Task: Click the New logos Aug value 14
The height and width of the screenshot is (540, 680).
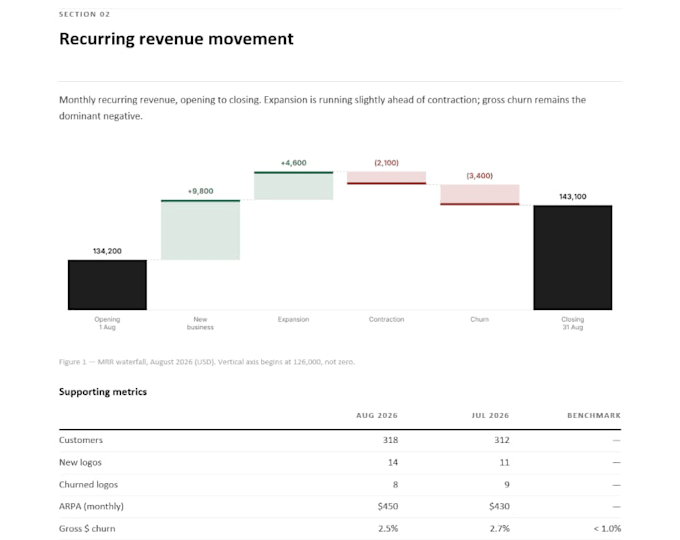Action: [393, 462]
